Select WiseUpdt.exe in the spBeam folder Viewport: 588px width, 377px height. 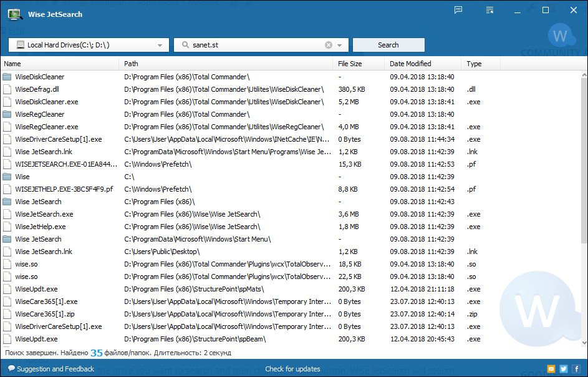[x=291, y=339]
